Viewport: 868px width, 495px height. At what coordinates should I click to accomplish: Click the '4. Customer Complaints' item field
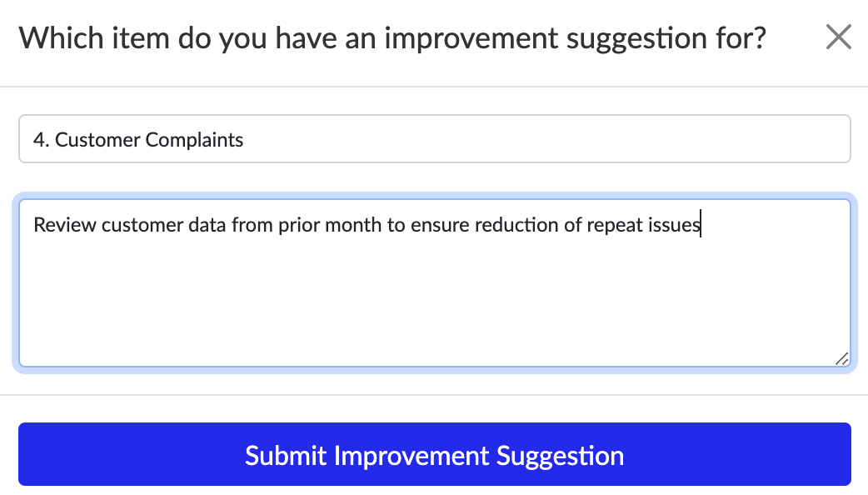[434, 139]
